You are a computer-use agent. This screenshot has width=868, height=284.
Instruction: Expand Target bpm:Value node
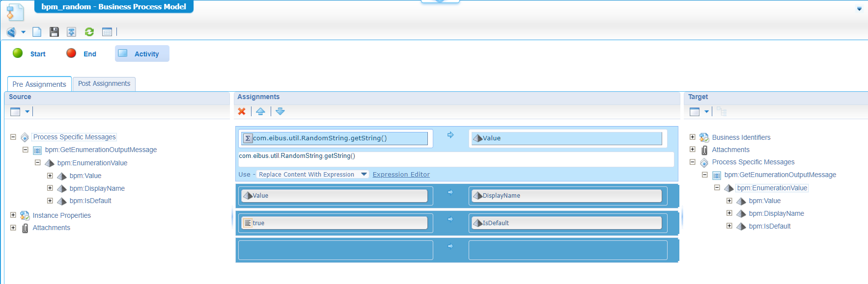pyautogui.click(x=729, y=200)
